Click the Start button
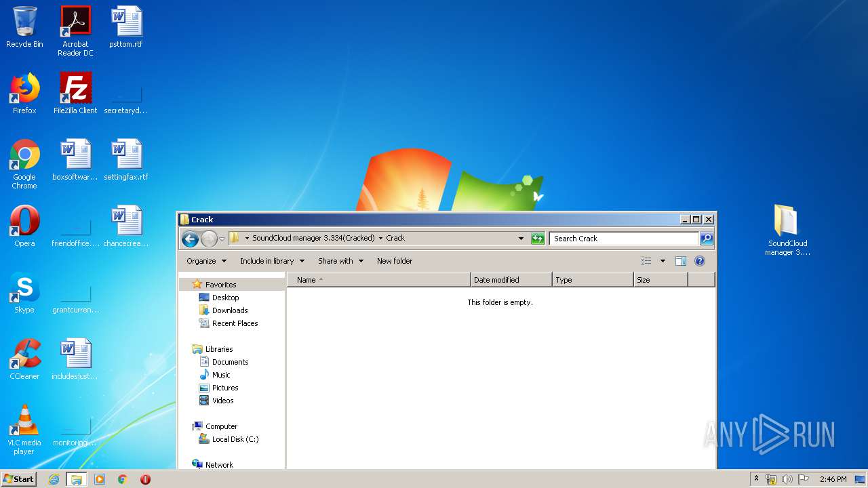868x488 pixels. click(x=18, y=479)
